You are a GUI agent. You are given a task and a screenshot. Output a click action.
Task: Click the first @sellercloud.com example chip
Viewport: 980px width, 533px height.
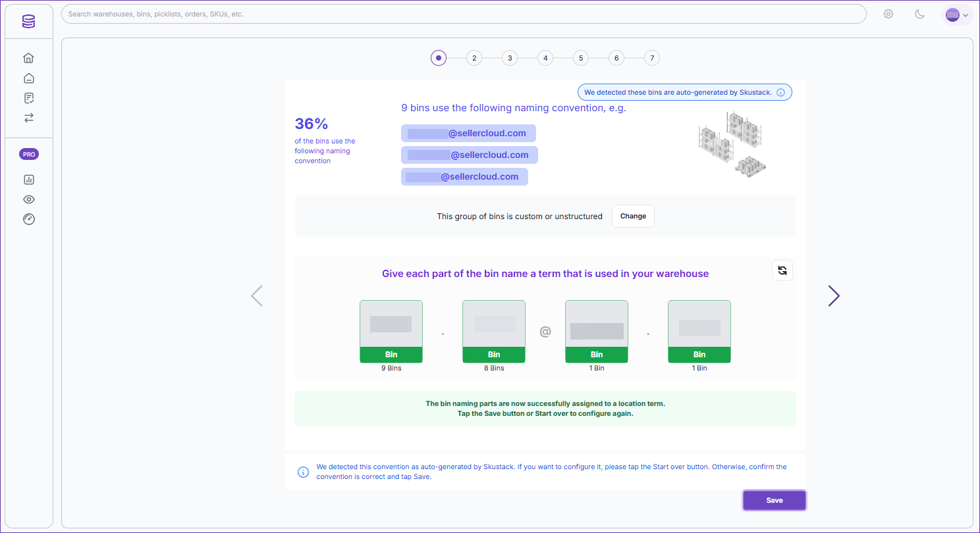click(468, 134)
